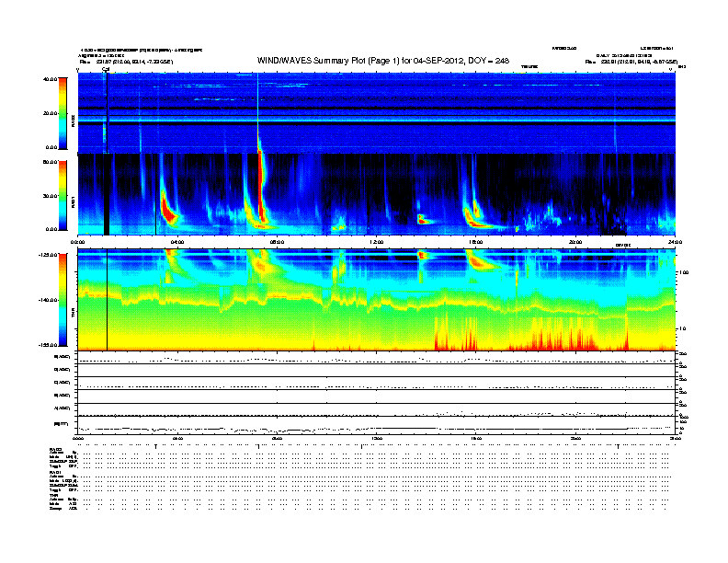Click the red burst near 04:00 in RAD1 panel
The height and width of the screenshot is (563, 728).
[x=167, y=210]
